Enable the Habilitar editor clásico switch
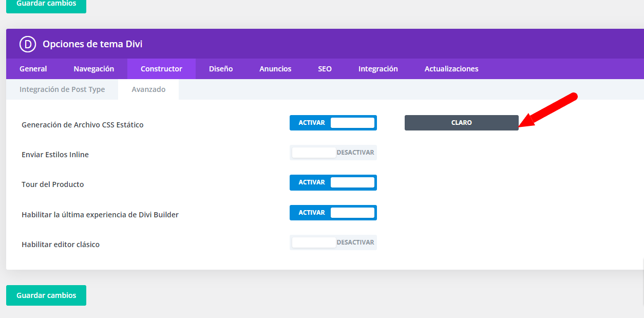Viewport: 644px width, 318px height. (x=333, y=242)
